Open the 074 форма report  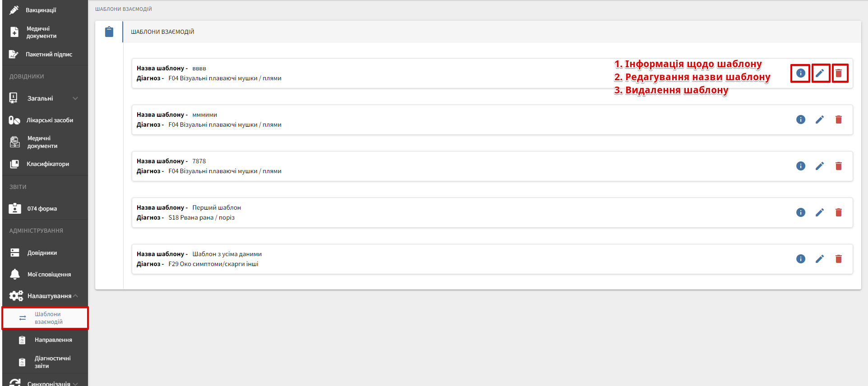pos(42,209)
